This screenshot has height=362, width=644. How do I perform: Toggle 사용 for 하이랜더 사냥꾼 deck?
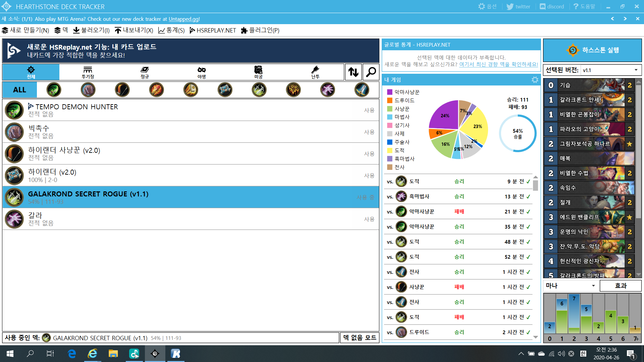[x=369, y=154]
